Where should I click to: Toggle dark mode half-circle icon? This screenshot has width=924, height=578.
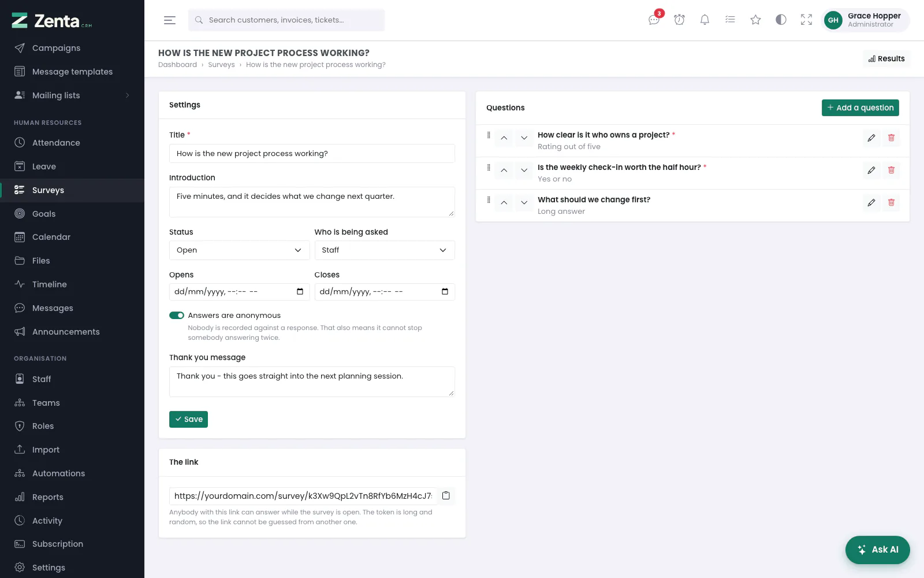point(781,20)
